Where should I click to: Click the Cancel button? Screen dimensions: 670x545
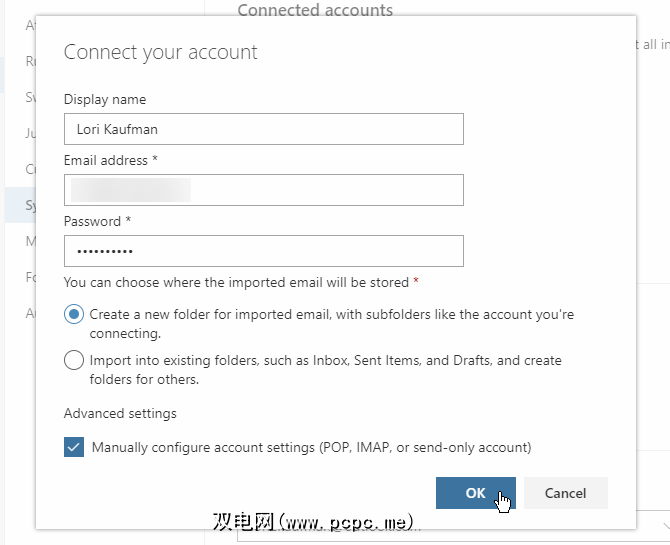(565, 493)
